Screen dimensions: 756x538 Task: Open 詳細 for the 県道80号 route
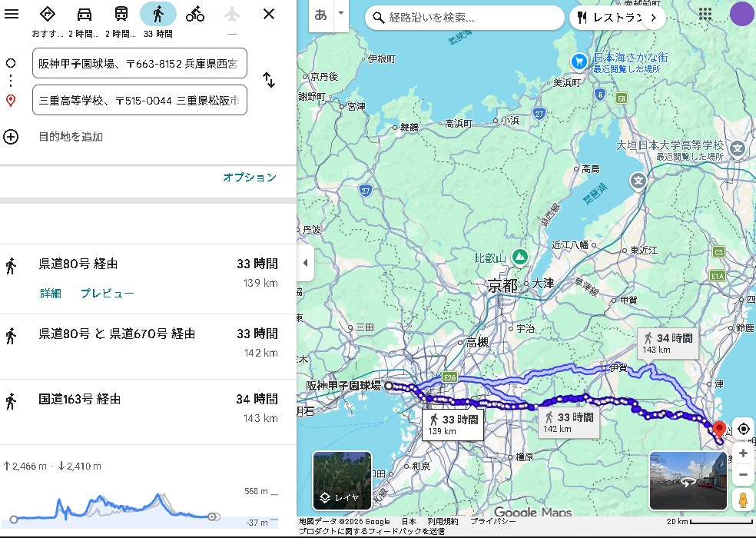(50, 294)
